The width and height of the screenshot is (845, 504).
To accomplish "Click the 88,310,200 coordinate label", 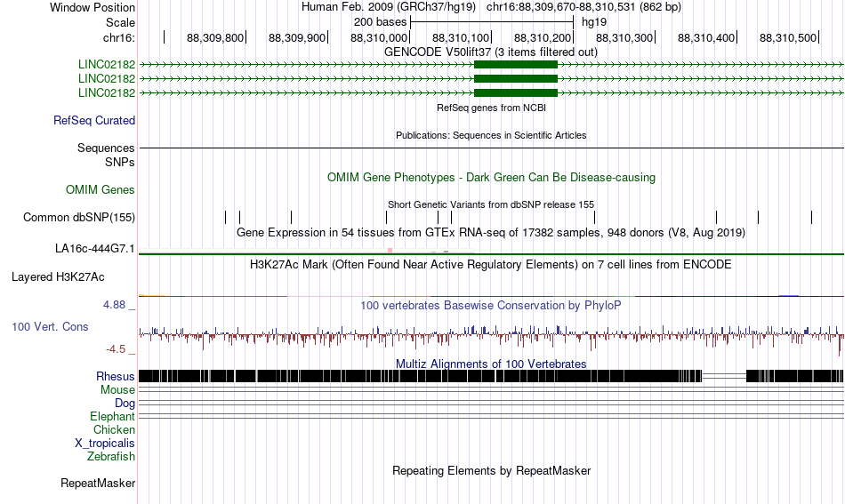I will pos(543,37).
